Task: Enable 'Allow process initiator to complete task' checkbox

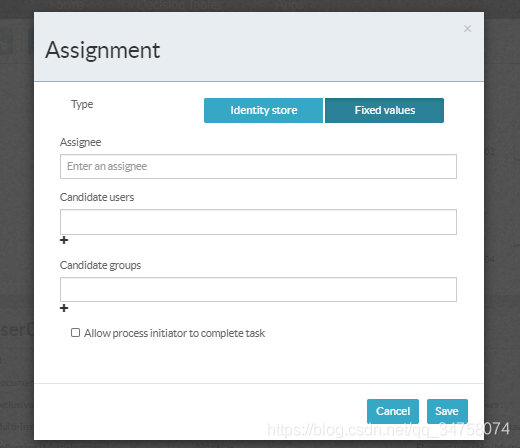Action: coord(75,333)
